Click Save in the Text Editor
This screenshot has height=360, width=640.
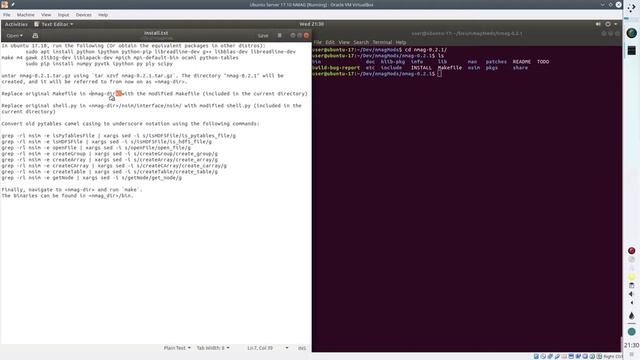263,36
